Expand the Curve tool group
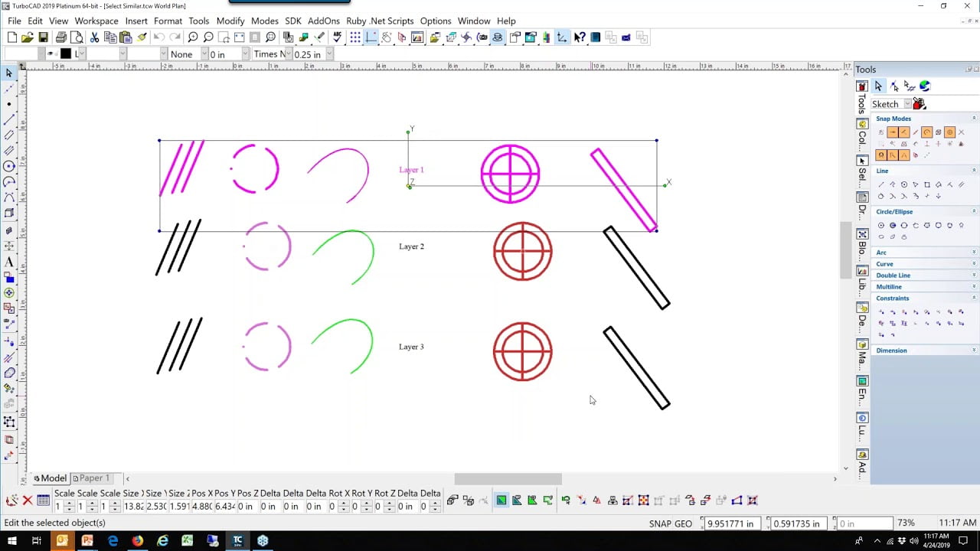The image size is (980, 551). coord(974,264)
